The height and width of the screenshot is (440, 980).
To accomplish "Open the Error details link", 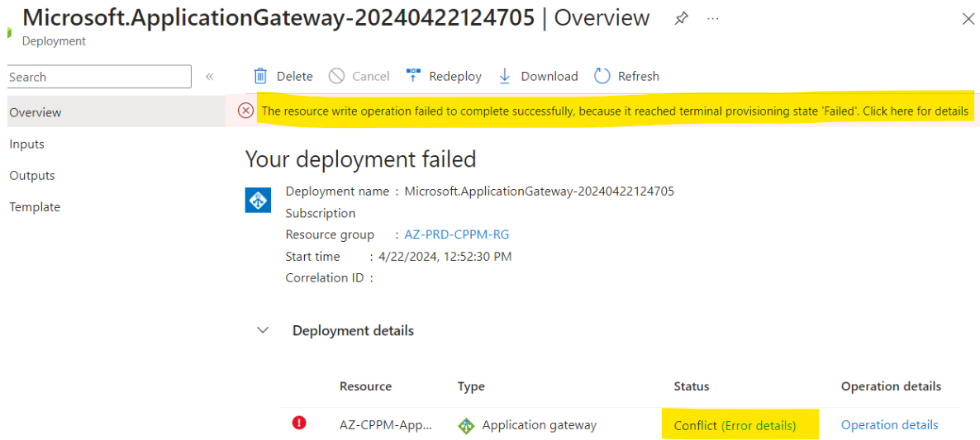I will pyautogui.click(x=759, y=426).
